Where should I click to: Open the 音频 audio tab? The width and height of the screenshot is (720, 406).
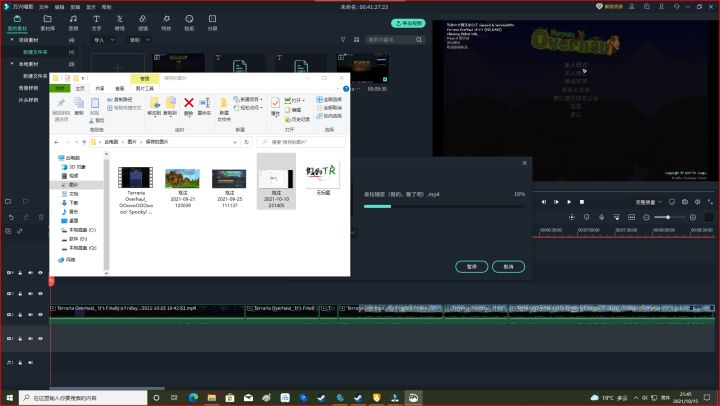point(73,23)
